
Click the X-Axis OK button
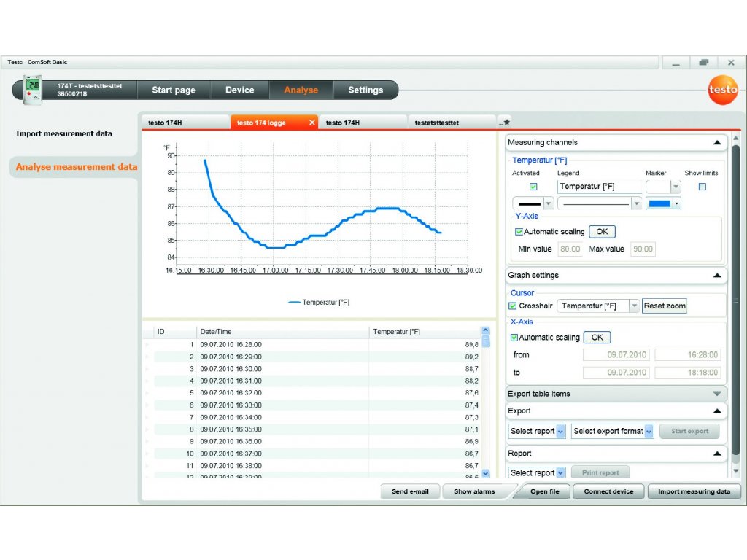click(x=597, y=338)
